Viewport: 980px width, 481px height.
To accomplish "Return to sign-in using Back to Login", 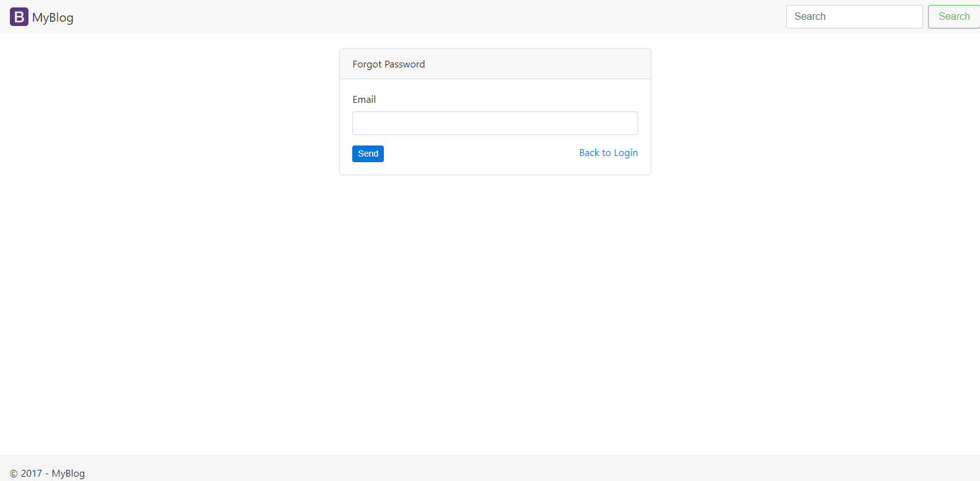I will coord(608,152).
